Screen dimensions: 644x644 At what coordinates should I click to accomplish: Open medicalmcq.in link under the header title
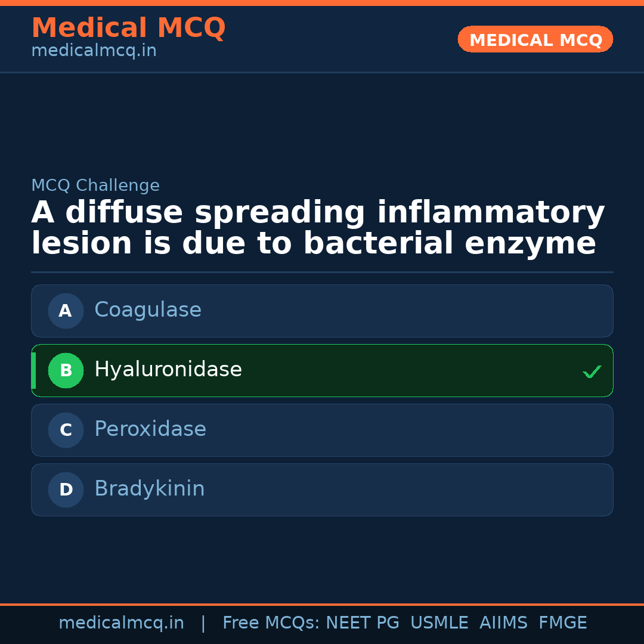pyautogui.click(x=94, y=51)
